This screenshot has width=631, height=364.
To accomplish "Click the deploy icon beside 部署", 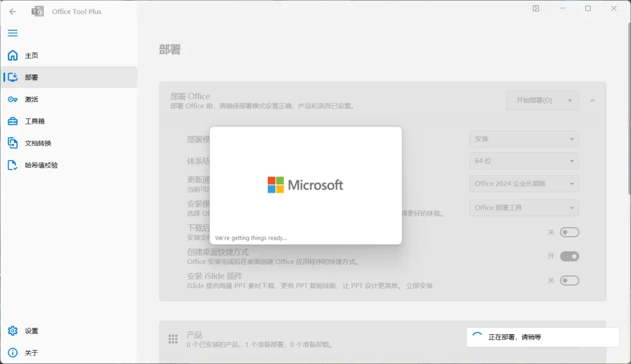I will [13, 77].
